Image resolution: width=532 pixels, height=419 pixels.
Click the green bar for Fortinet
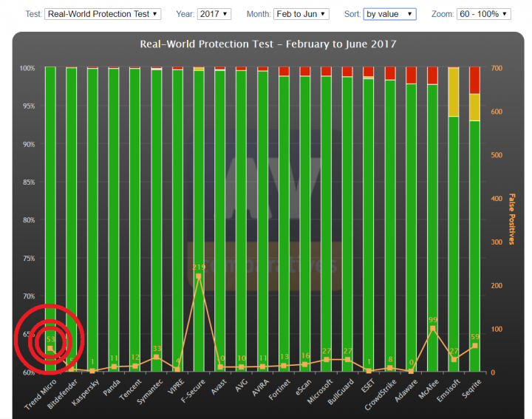point(284,224)
